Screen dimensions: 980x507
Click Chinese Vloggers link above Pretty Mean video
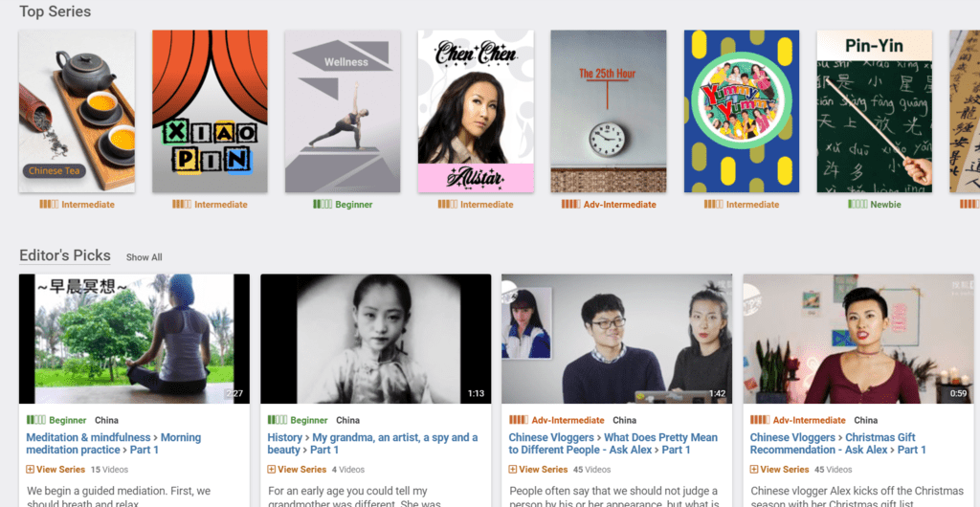[x=551, y=437]
